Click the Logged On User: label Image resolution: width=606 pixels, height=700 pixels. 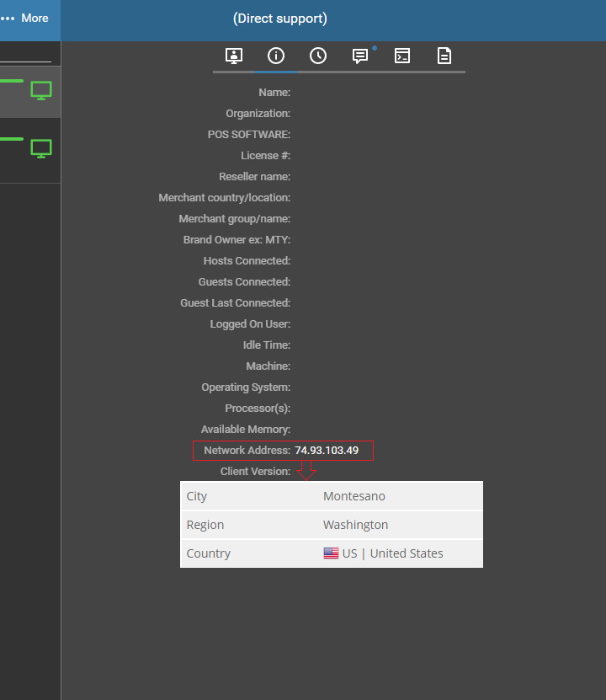(250, 324)
